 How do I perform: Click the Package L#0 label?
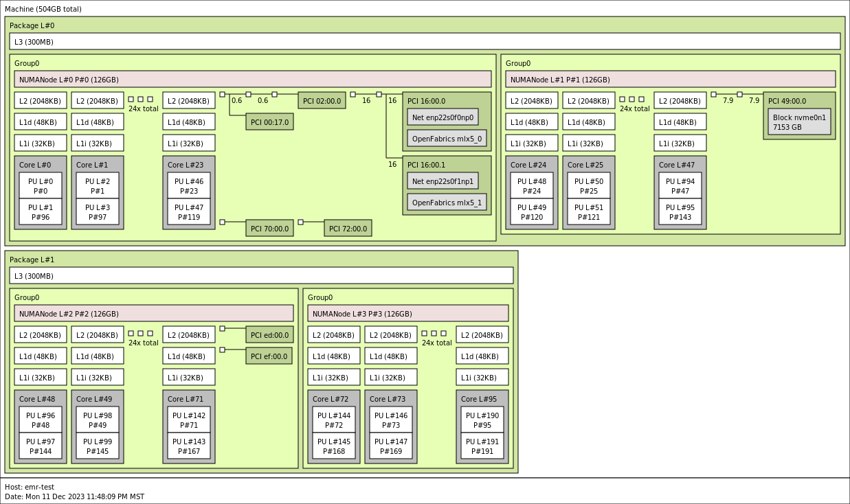[x=32, y=25]
